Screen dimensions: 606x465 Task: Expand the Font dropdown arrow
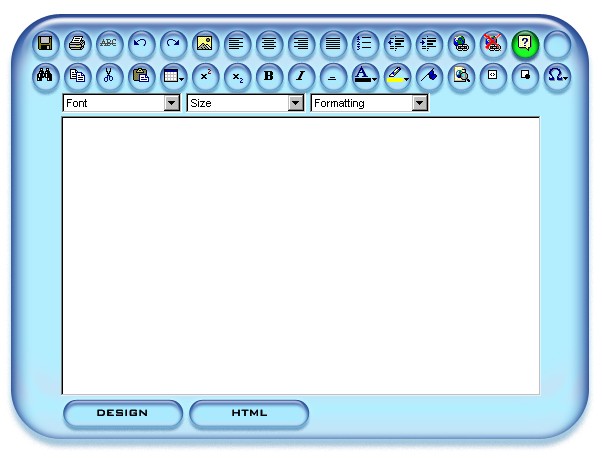pyautogui.click(x=172, y=103)
